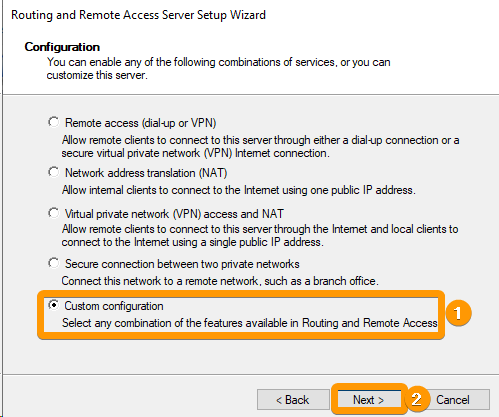
Task: Click 'Virtual private network (VPN) access and NAT' label
Action: click(x=174, y=214)
